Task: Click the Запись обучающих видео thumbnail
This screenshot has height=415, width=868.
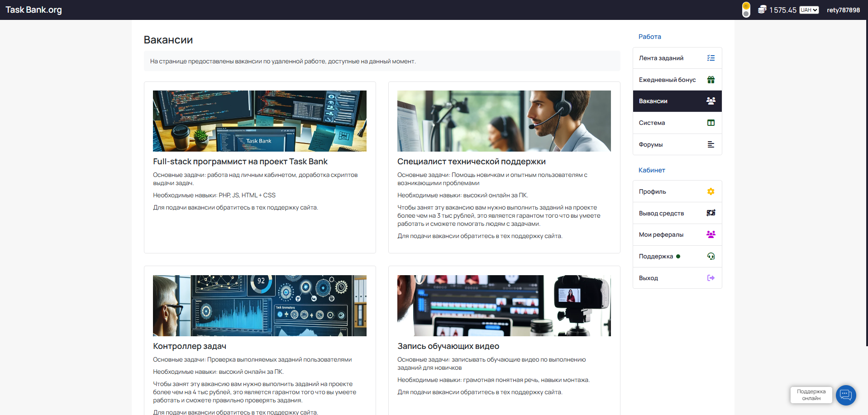Action: [504, 305]
